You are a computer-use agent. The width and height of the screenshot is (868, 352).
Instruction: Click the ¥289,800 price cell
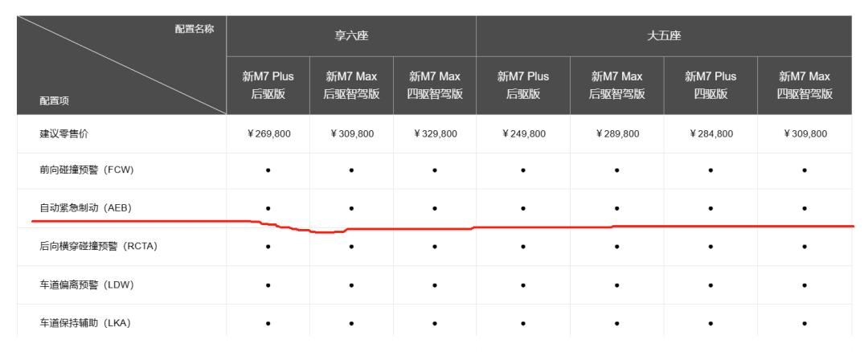click(x=616, y=134)
